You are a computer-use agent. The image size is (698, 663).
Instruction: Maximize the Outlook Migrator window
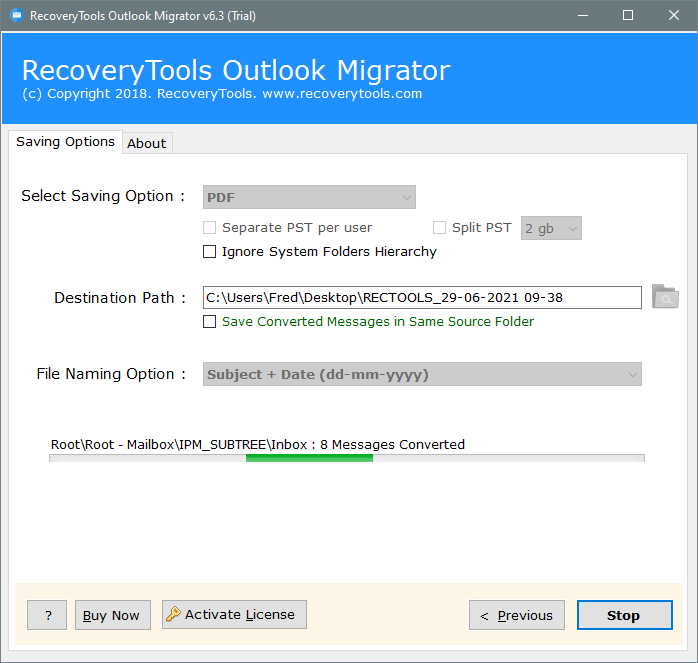628,16
